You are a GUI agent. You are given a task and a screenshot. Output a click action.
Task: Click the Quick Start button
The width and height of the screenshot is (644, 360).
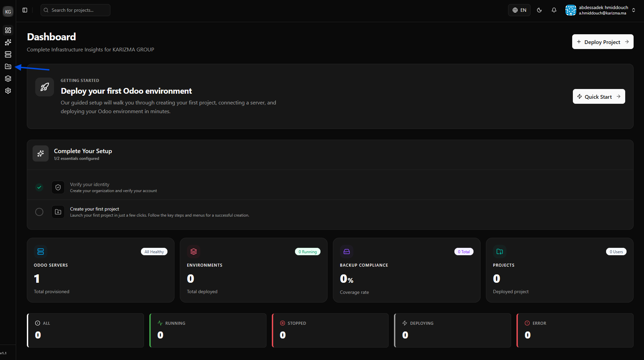click(599, 96)
